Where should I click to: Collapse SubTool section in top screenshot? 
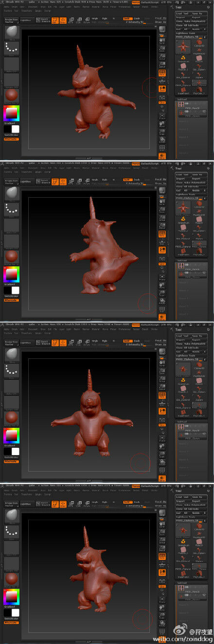[x=181, y=99]
